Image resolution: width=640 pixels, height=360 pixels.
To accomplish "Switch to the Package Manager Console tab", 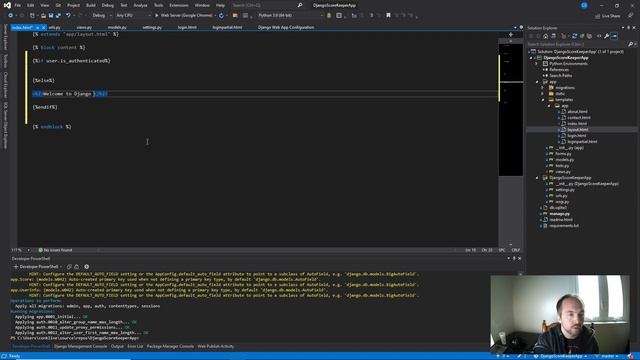I will [170, 346].
